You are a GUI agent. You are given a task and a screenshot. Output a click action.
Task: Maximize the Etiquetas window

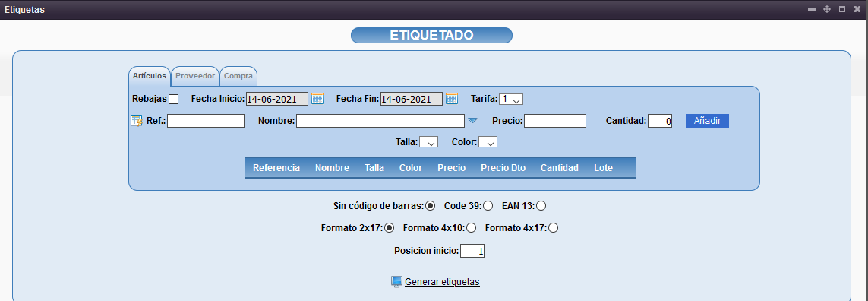(842, 9)
